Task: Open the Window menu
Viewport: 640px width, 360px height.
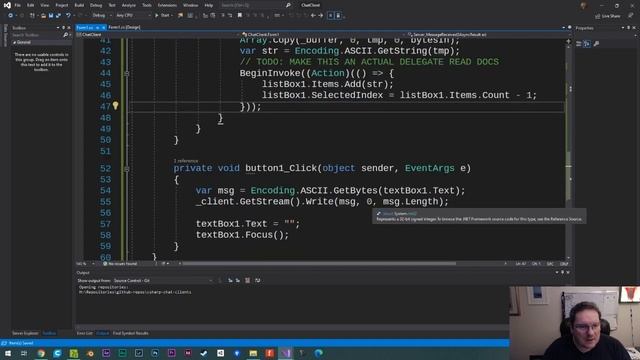Action: 190,5
